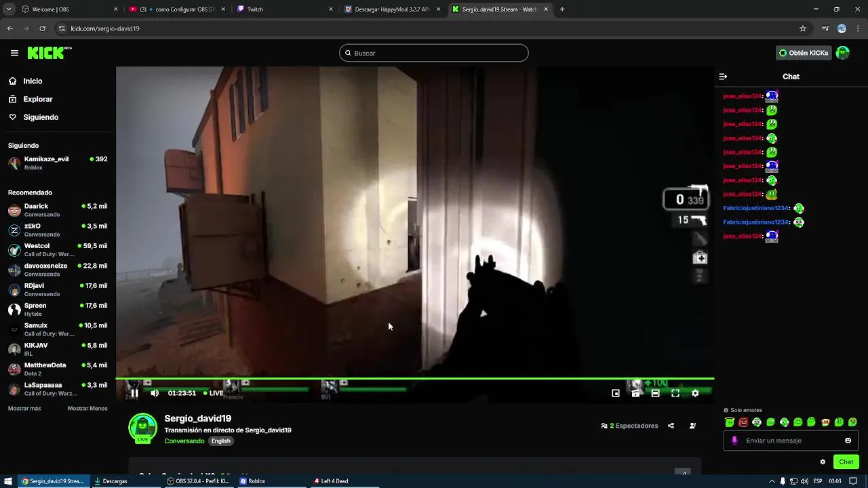
Task: Click the search field Buscar
Action: [434, 53]
